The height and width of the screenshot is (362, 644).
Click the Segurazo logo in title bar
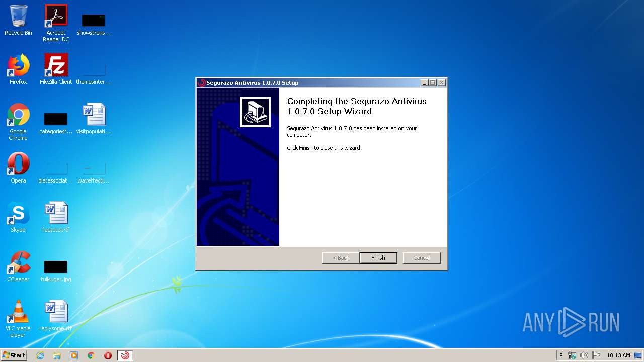(202, 83)
